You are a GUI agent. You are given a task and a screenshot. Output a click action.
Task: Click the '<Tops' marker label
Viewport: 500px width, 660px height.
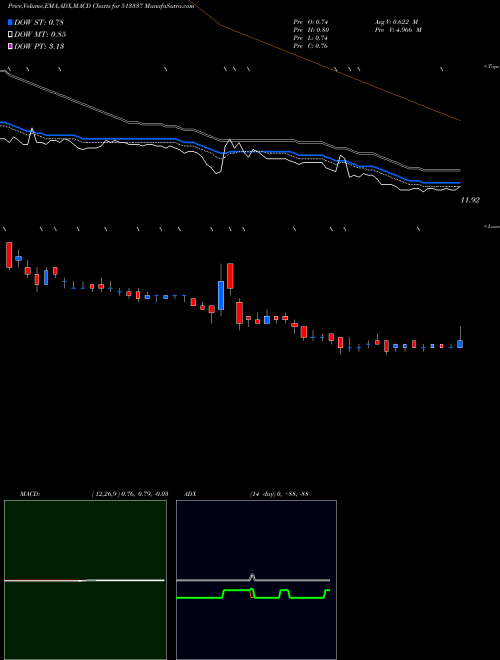pyautogui.click(x=492, y=67)
